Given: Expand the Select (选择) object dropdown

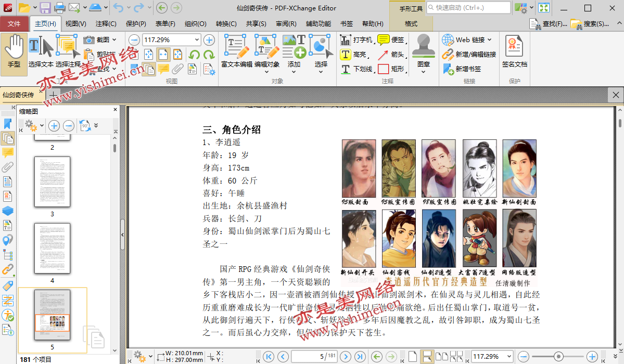Looking at the screenshot, I should 321,72.
